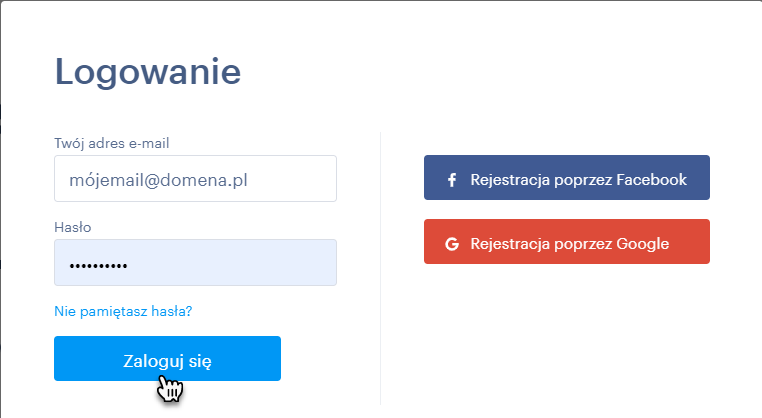
Task: Click the "Rejestracja poprzez Google" text label
Action: tap(570, 244)
